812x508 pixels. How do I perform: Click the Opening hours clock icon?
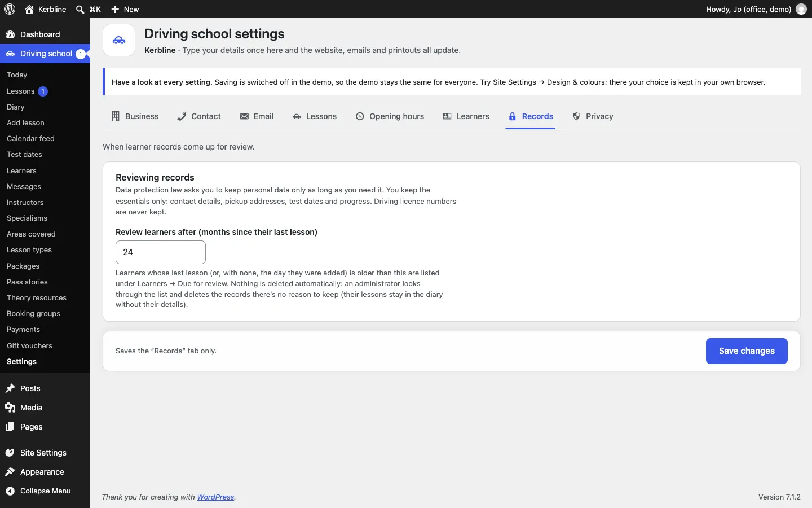click(360, 116)
